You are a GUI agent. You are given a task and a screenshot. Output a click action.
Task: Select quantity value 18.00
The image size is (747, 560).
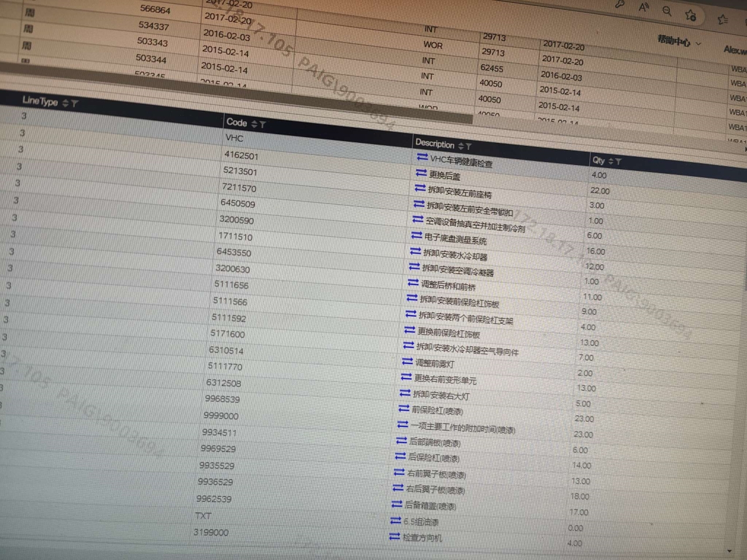point(580,496)
